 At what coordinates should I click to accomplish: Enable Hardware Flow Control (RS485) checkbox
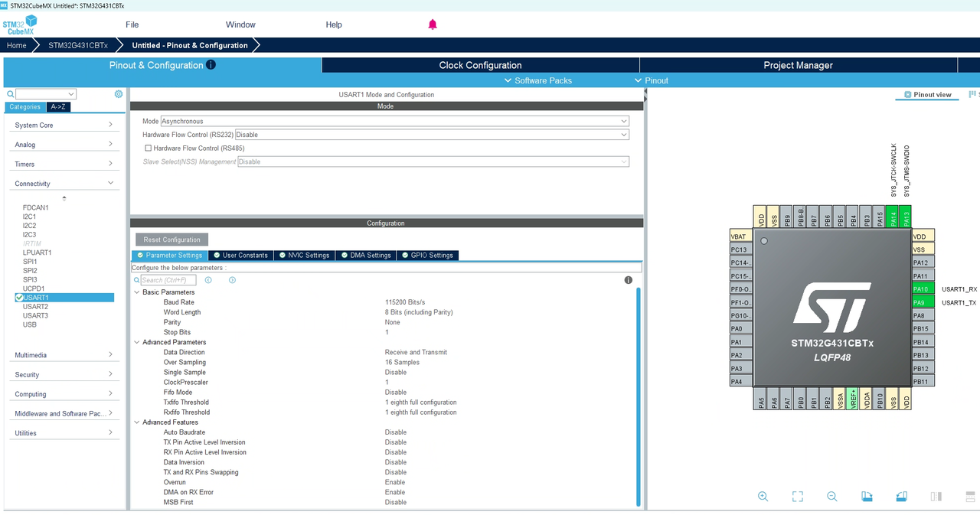click(x=148, y=148)
